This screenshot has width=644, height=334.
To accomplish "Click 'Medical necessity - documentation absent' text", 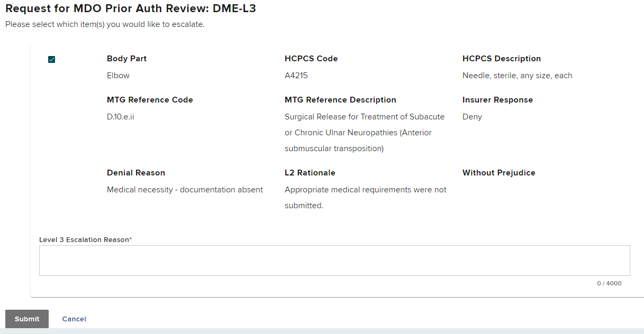I will point(185,190).
